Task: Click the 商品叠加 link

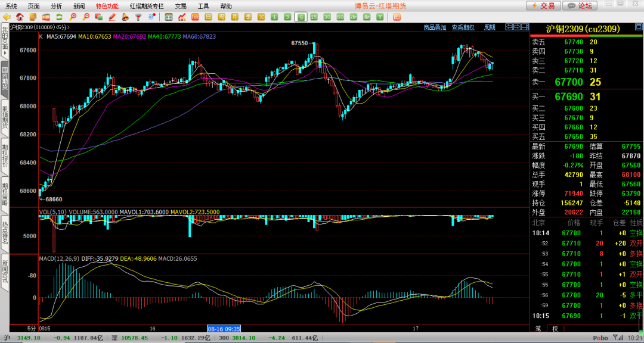Action: pyautogui.click(x=435, y=27)
